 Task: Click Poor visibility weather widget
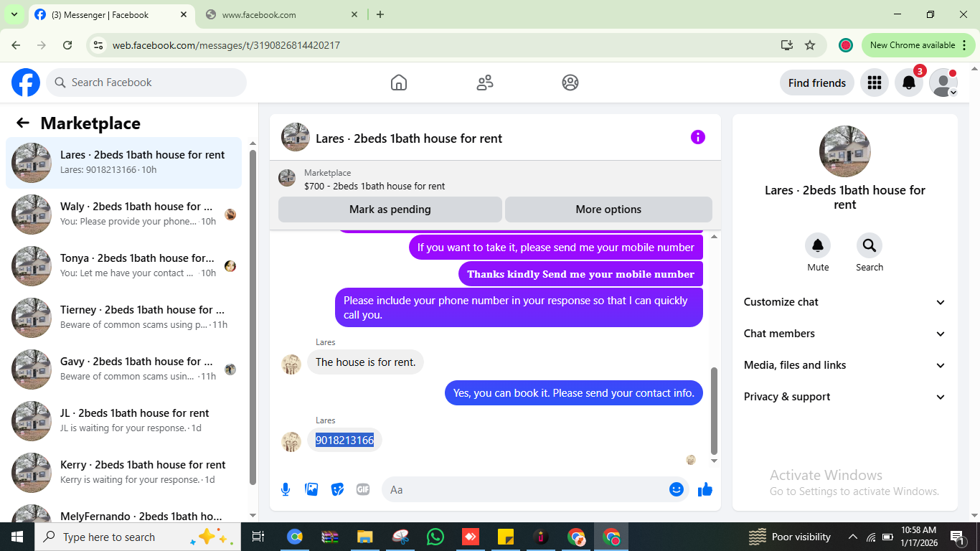(x=789, y=537)
